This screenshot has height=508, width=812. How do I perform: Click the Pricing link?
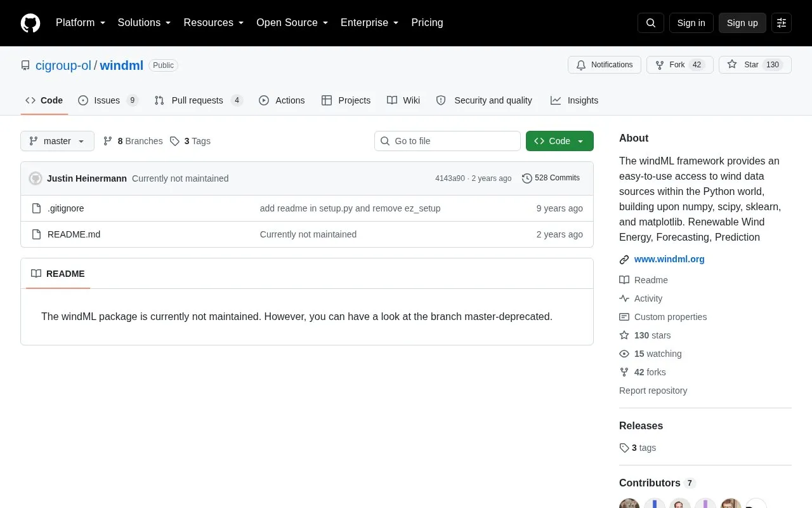[427, 23]
